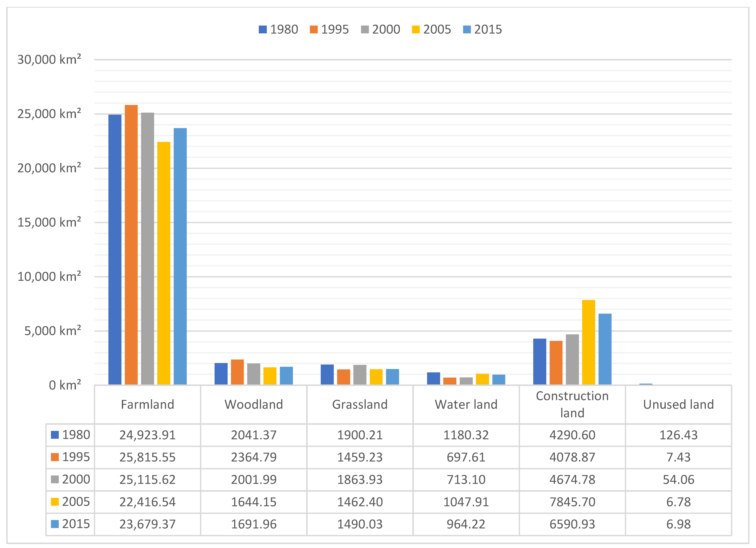756x548 pixels.
Task: Click the 1995 orange legend swatch at top
Action: tap(314, 29)
